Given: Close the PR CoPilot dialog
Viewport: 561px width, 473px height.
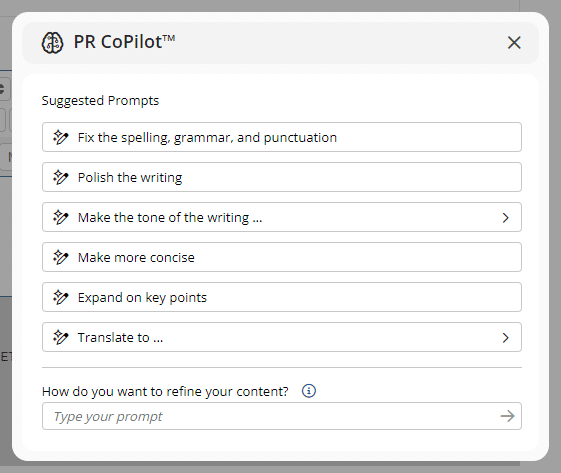Looking at the screenshot, I should pyautogui.click(x=514, y=43).
